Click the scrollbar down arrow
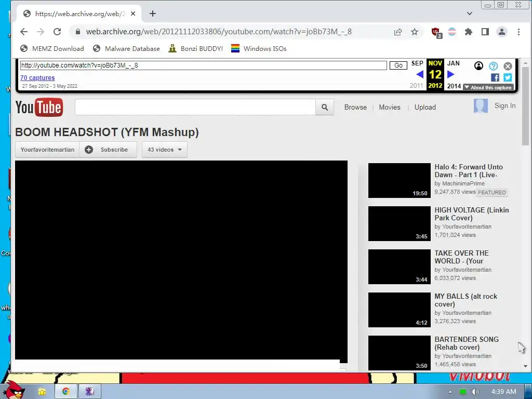Viewport: 532px width, 399px height. [525, 366]
